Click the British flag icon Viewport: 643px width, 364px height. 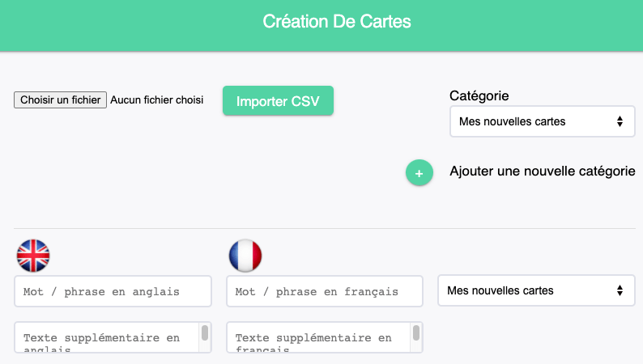pos(33,256)
